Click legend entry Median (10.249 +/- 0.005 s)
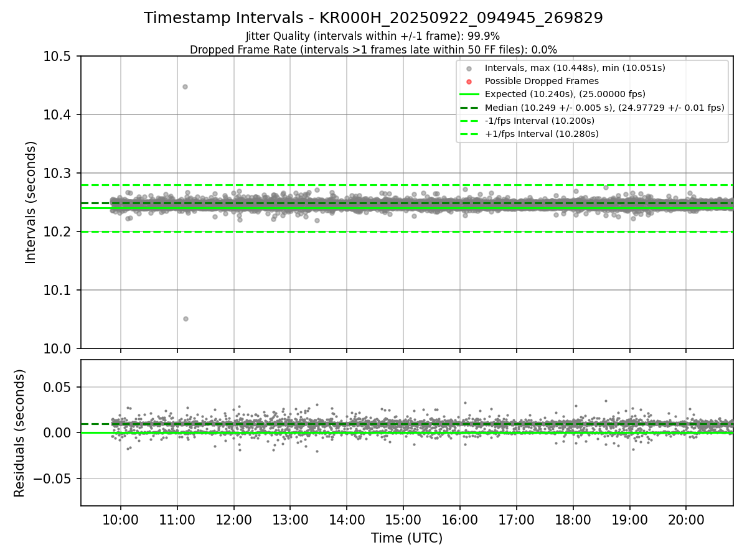The width and height of the screenshot is (747, 560). (x=604, y=107)
